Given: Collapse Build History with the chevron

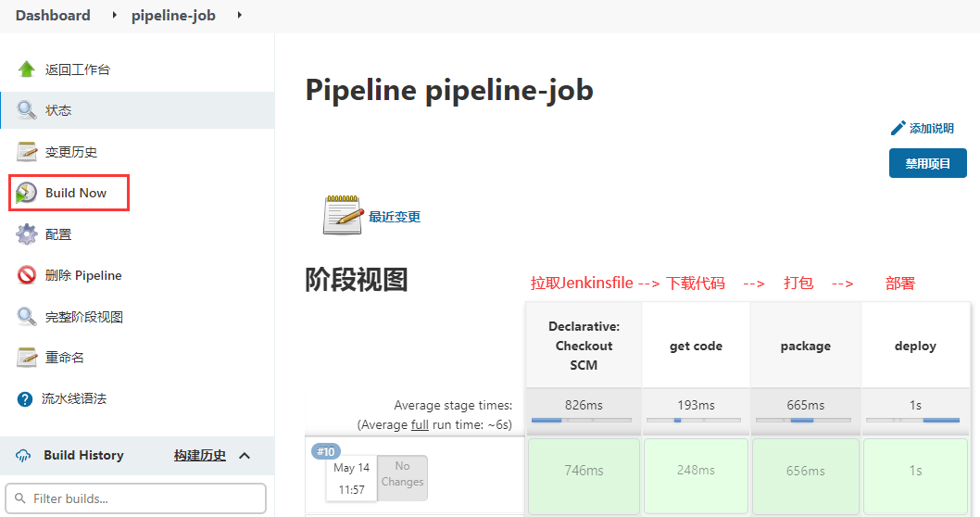Looking at the screenshot, I should pyautogui.click(x=245, y=456).
